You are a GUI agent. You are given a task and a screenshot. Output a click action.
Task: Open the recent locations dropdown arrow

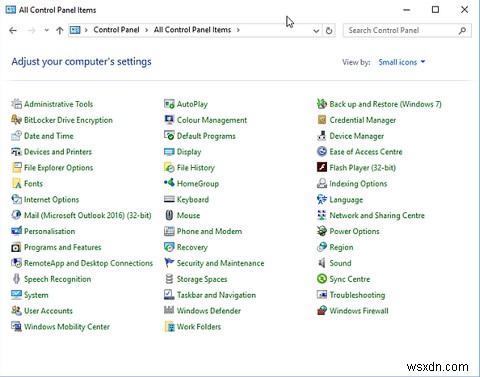coord(46,30)
